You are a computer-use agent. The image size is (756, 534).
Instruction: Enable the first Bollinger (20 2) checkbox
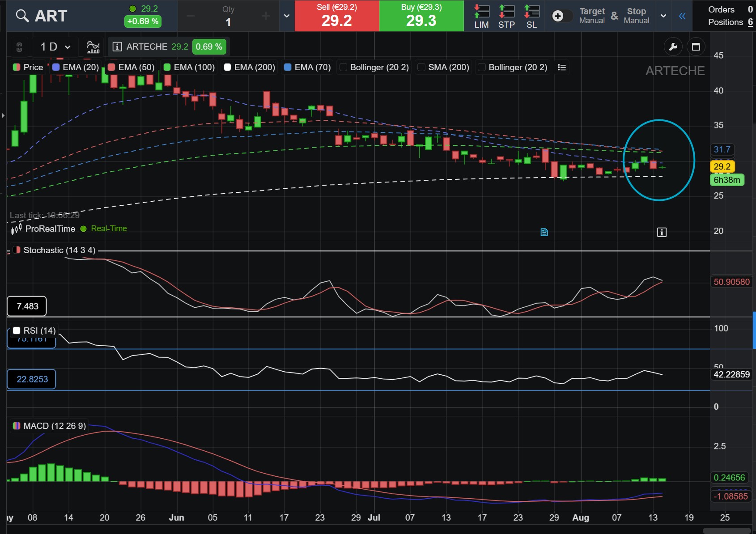pyautogui.click(x=343, y=67)
